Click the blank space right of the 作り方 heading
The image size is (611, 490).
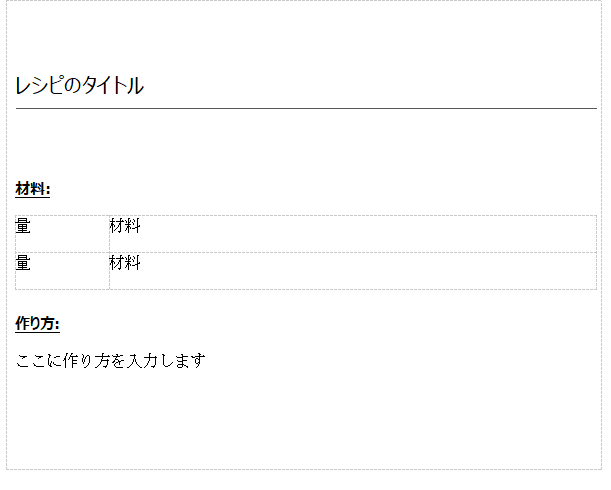click(300, 323)
